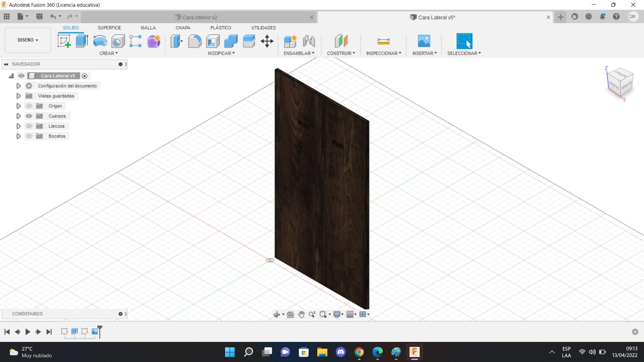Switch to Cara inferior v2 document tab
This screenshot has width=644, height=362.
[x=200, y=17]
